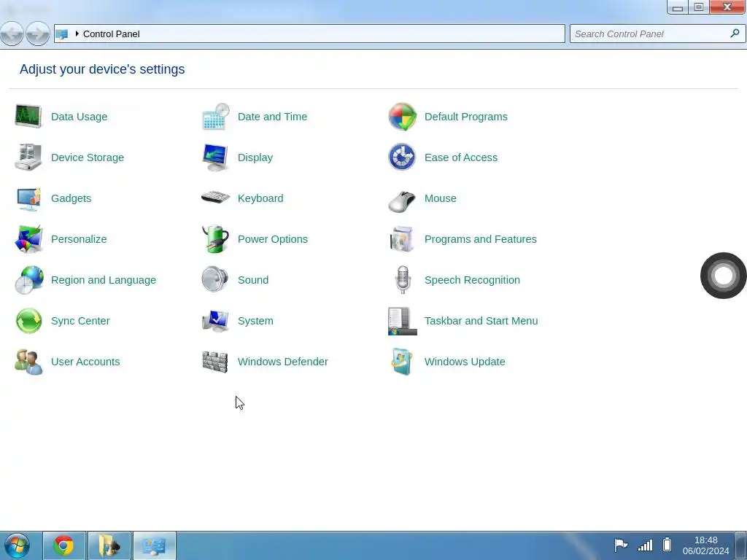Click the Search Control Panel field
Screen dimensions: 747x560
pos(657,34)
